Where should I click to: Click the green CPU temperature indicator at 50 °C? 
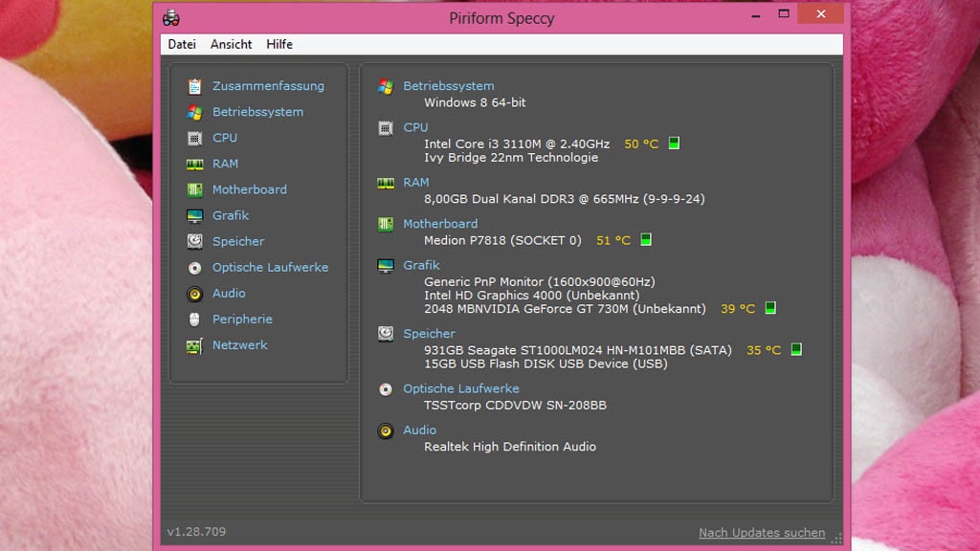tap(674, 143)
